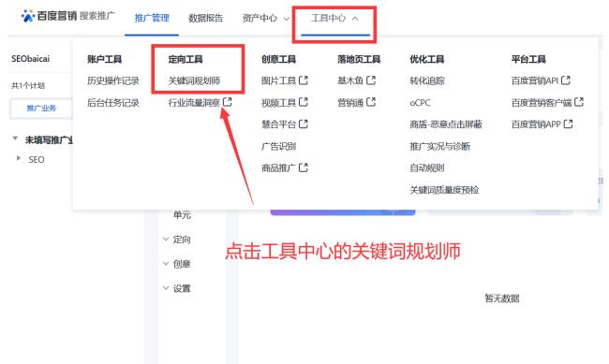Image resolution: width=609 pixels, height=364 pixels.
Task: Click the 百度营销 logo icon
Action: 28,16
